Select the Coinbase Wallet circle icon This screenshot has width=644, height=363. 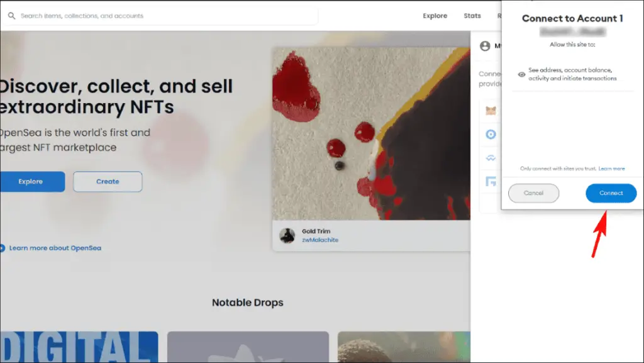pyautogui.click(x=491, y=134)
